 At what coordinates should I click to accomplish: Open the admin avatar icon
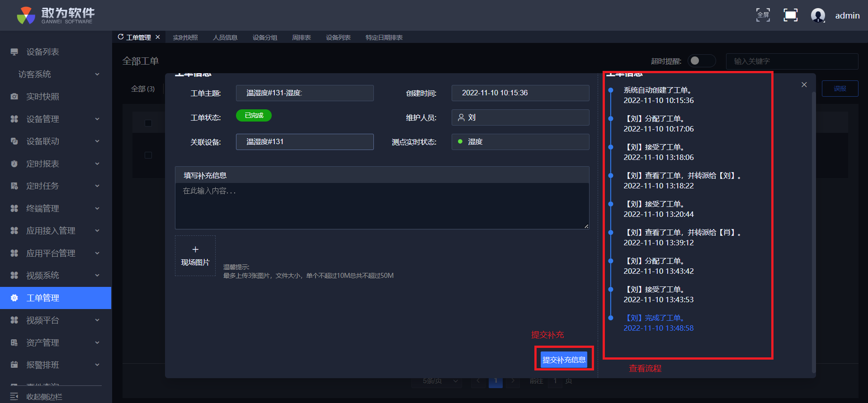(x=818, y=15)
